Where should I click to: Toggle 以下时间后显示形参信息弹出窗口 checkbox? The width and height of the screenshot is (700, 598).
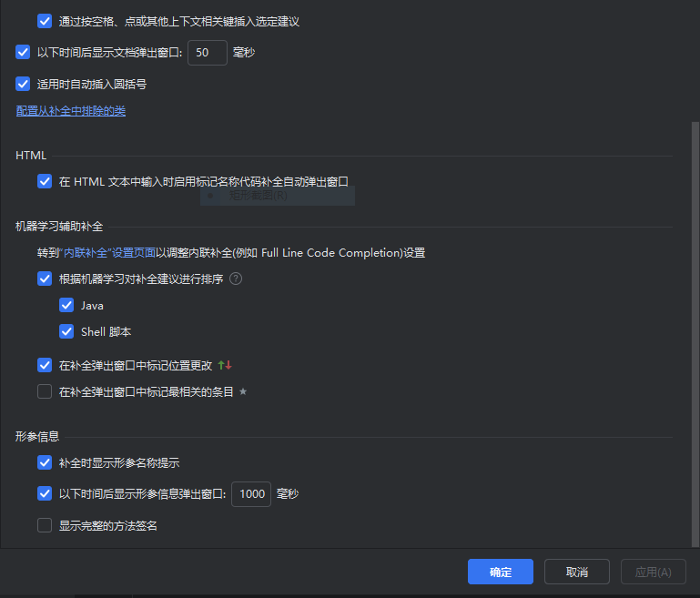45,493
